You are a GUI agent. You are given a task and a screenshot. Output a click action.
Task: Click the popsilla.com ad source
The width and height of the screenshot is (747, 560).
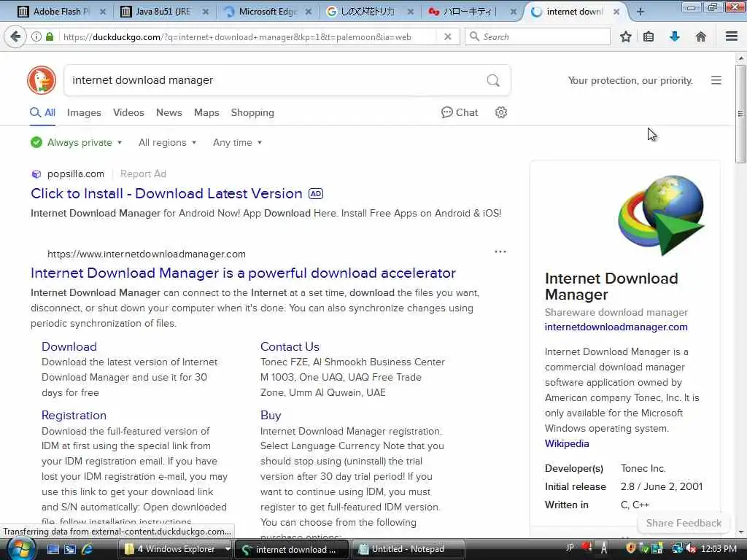[x=75, y=174]
